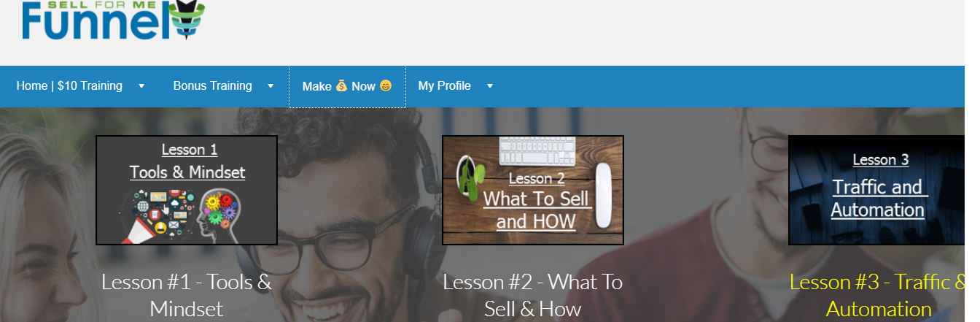Click the smiling face emoji in navigation
The width and height of the screenshot is (980, 322).
[x=386, y=86]
